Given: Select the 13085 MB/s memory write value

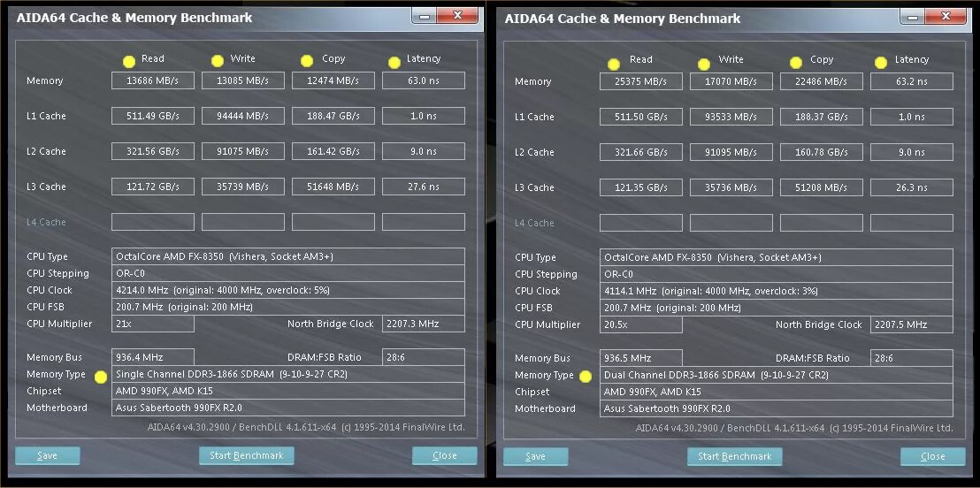Looking at the screenshot, I should click(242, 80).
